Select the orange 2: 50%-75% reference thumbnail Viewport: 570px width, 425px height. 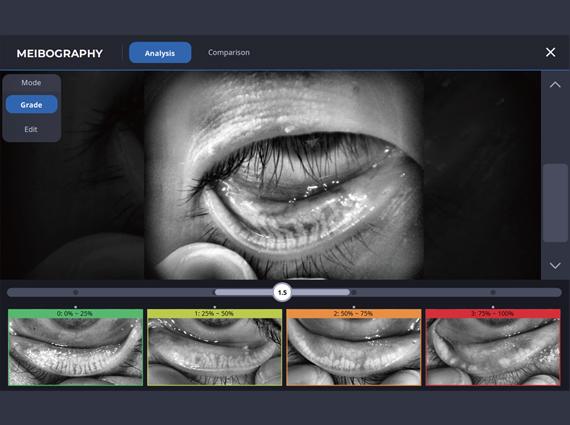click(x=354, y=347)
